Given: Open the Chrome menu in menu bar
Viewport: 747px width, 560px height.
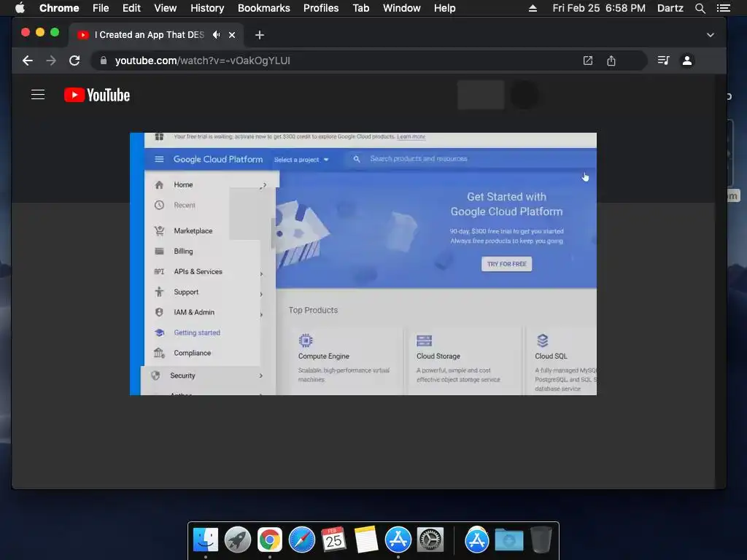Looking at the screenshot, I should point(59,8).
